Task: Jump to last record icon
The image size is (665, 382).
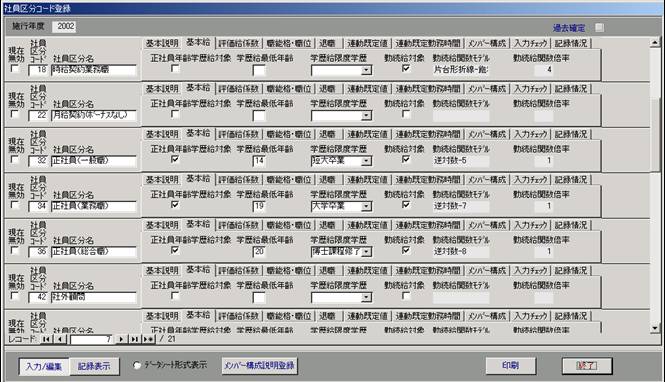Action: pos(134,339)
